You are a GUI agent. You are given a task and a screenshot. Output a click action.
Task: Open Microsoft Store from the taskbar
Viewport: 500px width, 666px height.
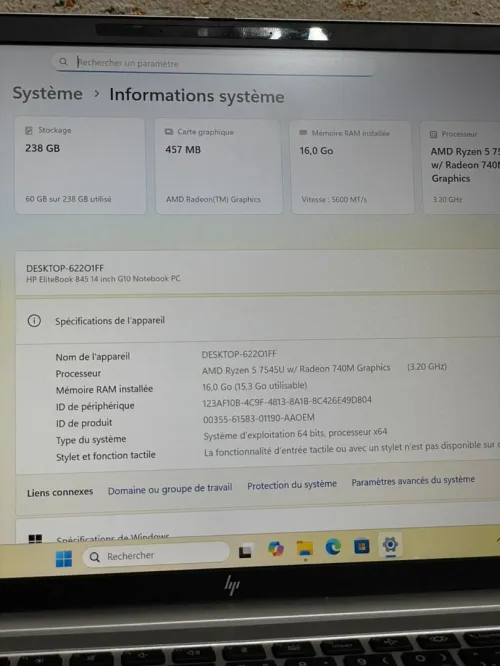coord(362,546)
